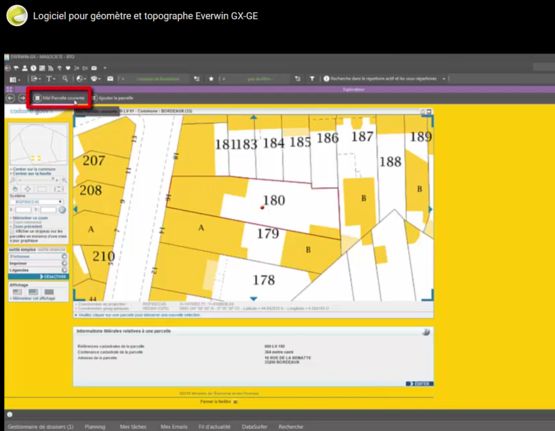Select the full extent tool in the map panel
Viewport: 555px width, 431px height.
pos(59,189)
